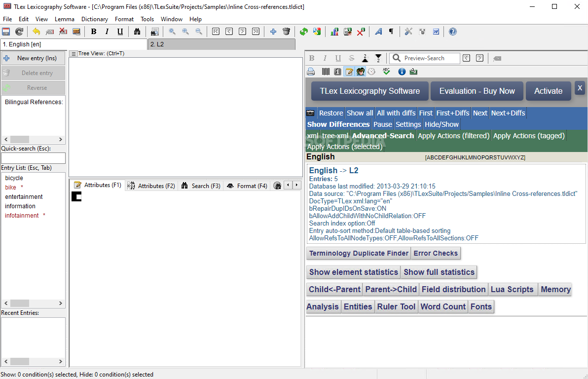This screenshot has height=379, width=588.
Task: Click the tag icon with red X
Action: pos(63,32)
